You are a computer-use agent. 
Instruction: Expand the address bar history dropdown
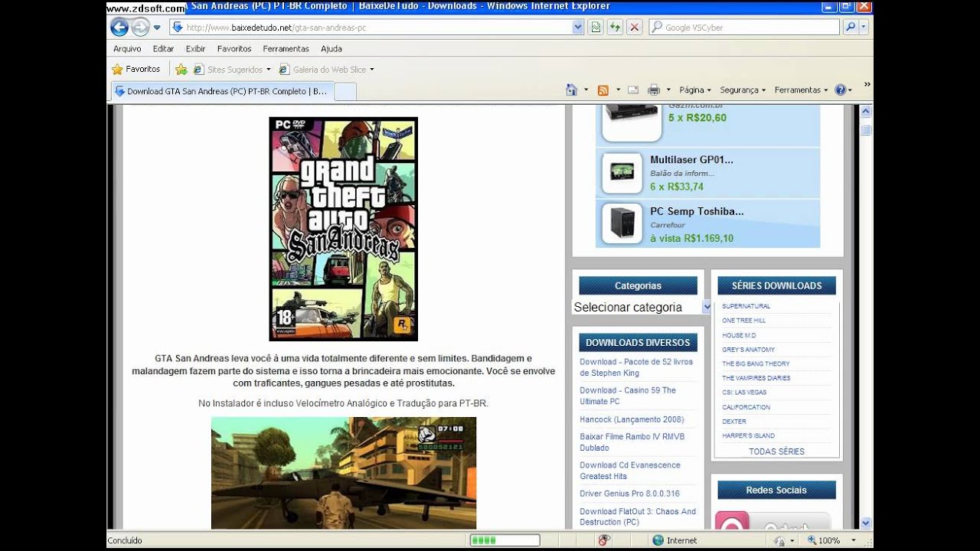coord(578,28)
